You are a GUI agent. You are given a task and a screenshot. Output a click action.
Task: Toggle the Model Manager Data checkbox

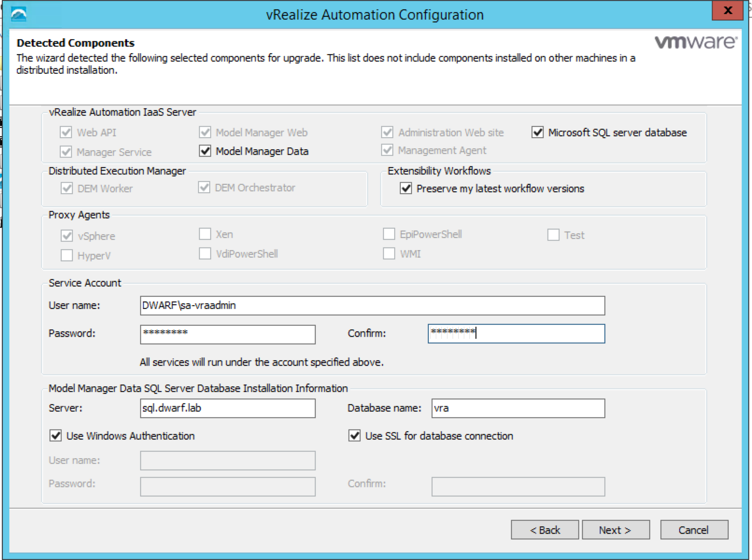point(205,151)
